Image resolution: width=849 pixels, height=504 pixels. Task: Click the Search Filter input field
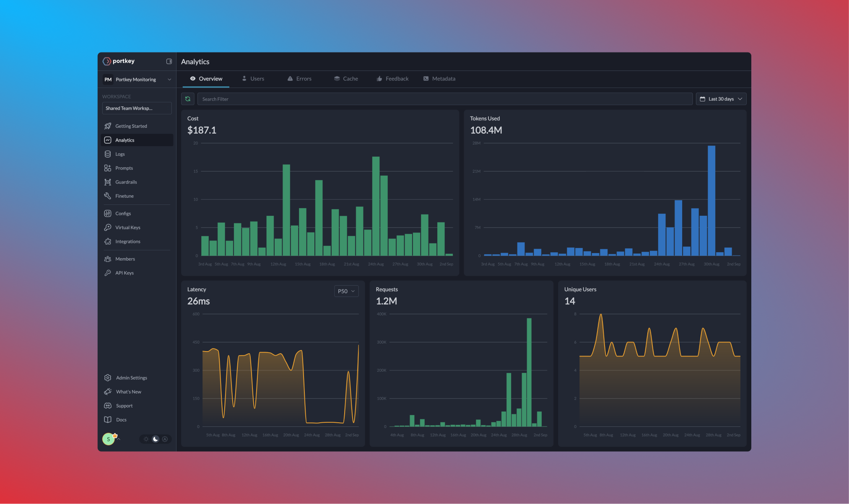pyautogui.click(x=444, y=99)
